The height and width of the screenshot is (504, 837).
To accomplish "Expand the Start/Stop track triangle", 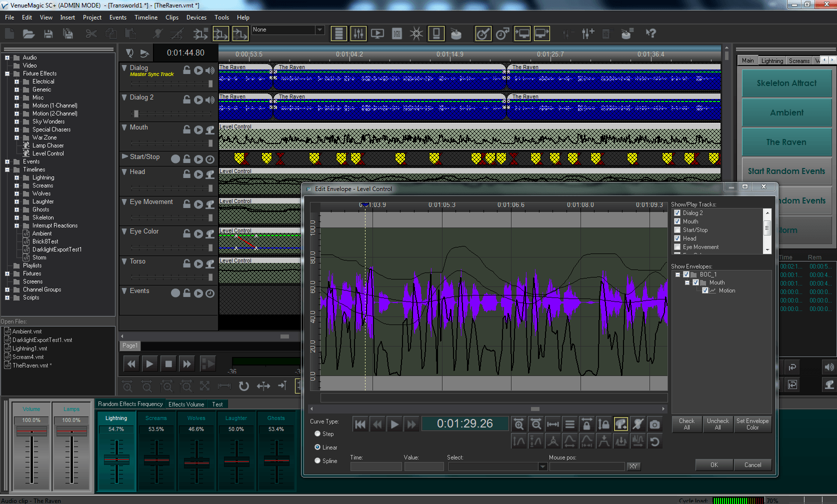I will tap(124, 156).
